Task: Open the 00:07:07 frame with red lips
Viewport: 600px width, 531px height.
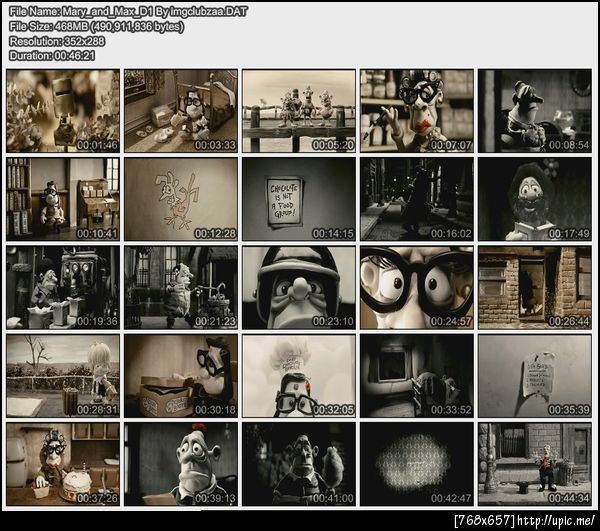Action: point(417,111)
